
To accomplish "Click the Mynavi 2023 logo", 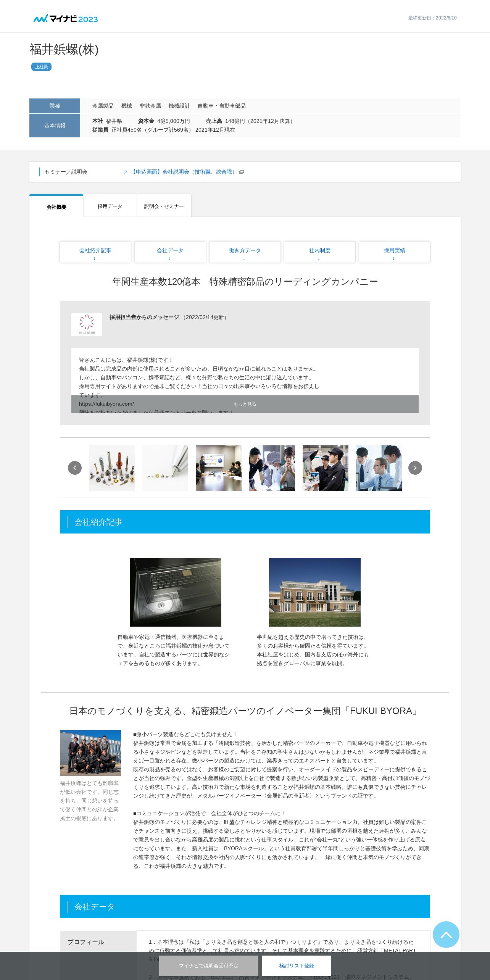I will click(66, 18).
